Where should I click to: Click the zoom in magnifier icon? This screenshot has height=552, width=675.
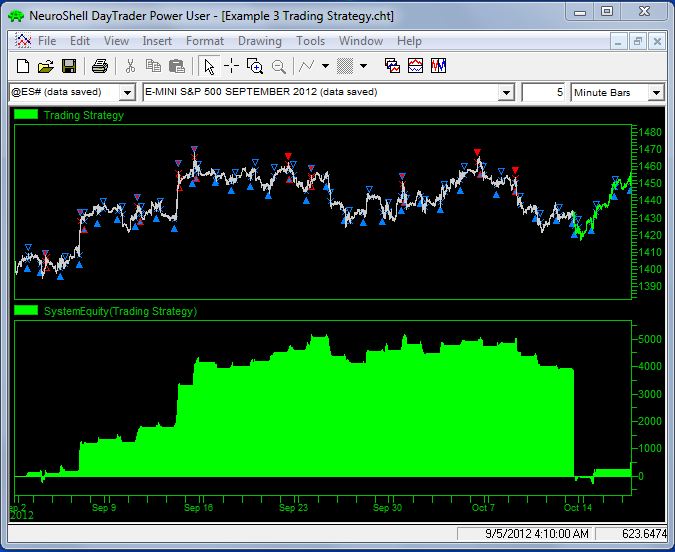(x=255, y=66)
